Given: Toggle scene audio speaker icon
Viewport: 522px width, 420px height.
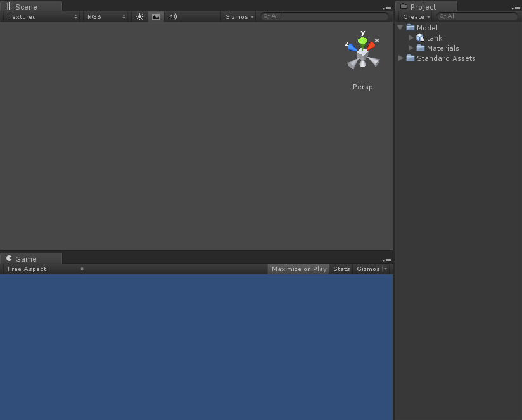Looking at the screenshot, I should tap(172, 16).
